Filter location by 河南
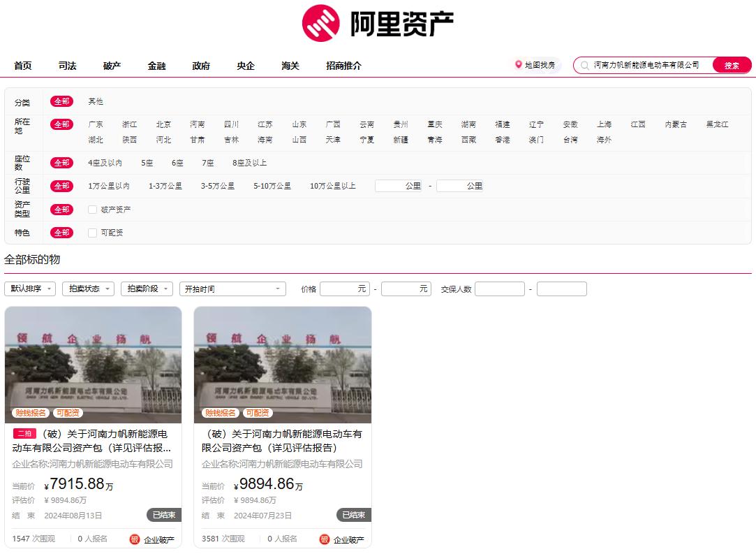 click(x=197, y=124)
